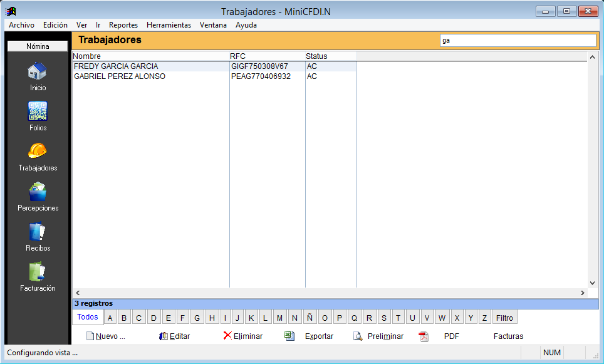Click vertical scrollbar down arrow
Image resolution: width=604 pixels, height=364 pixels.
click(x=593, y=283)
